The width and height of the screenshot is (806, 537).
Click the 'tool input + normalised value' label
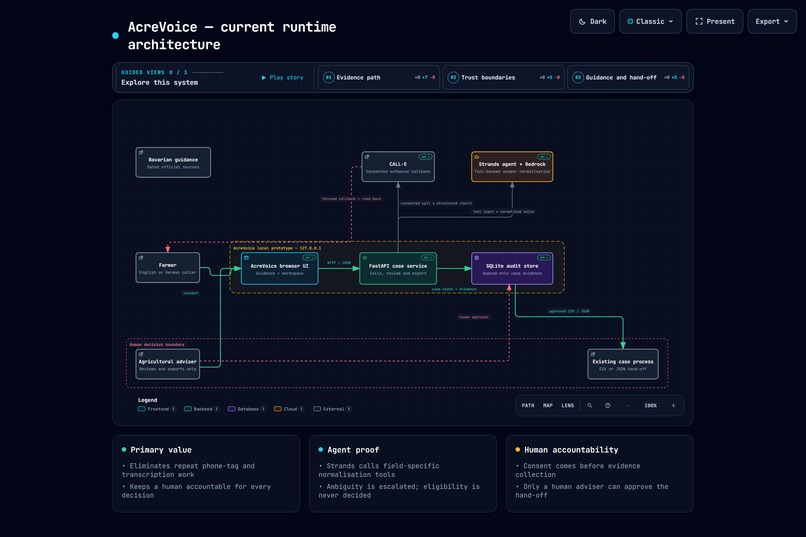(x=503, y=211)
